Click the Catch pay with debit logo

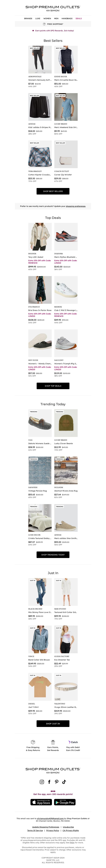click(x=73, y=742)
